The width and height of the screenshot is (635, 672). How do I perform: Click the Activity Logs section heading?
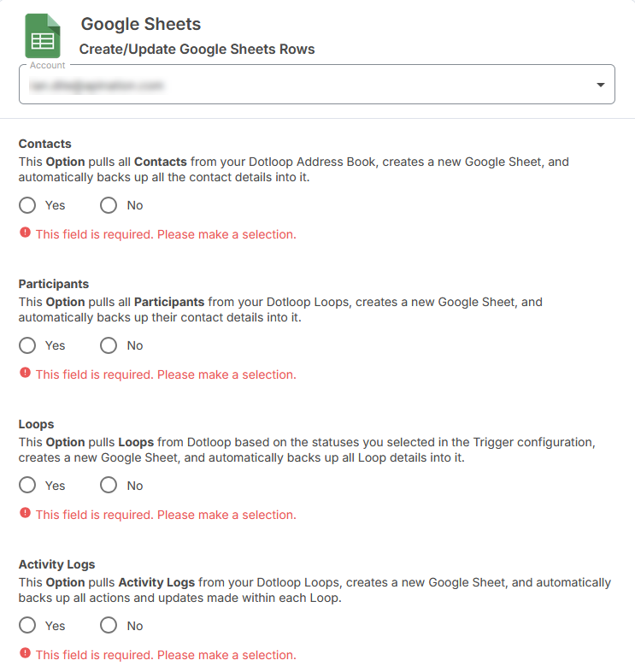click(x=57, y=564)
